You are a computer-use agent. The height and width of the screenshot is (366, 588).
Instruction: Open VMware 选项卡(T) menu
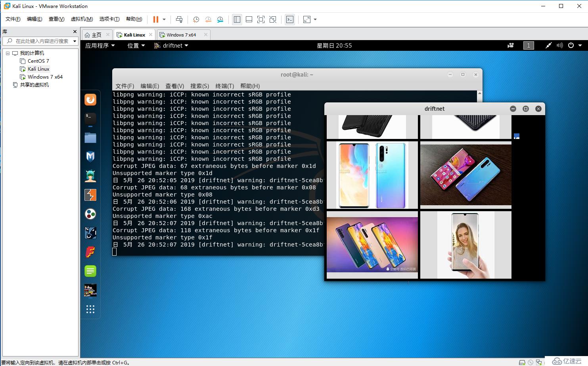click(109, 19)
